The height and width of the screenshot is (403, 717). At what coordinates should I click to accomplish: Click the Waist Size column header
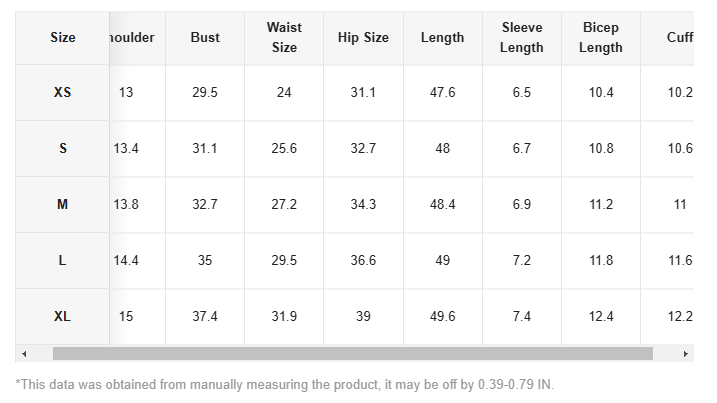284,38
